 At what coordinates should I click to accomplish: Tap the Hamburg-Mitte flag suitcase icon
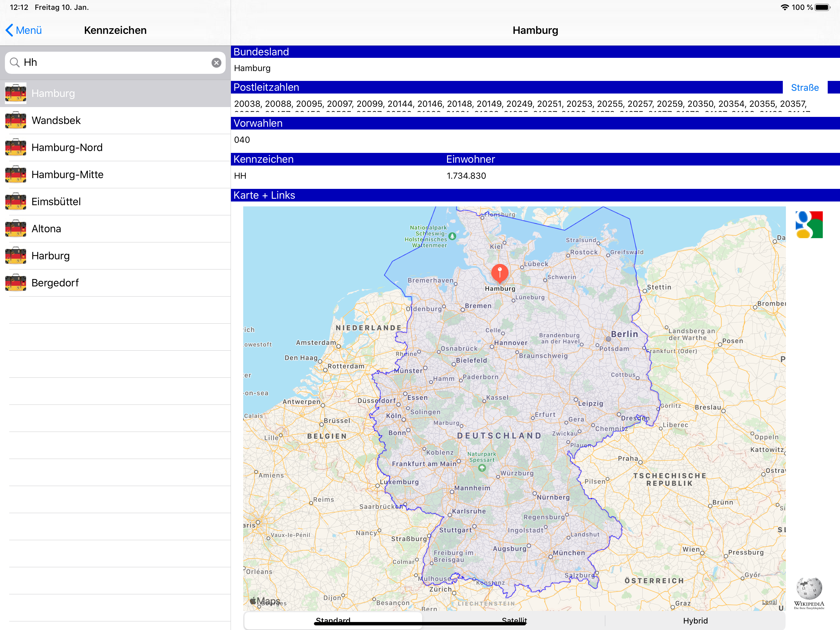pyautogui.click(x=16, y=174)
